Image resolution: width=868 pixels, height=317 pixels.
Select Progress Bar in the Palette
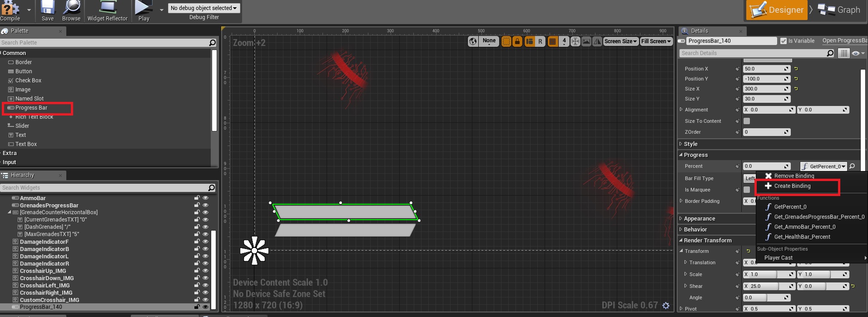[31, 108]
